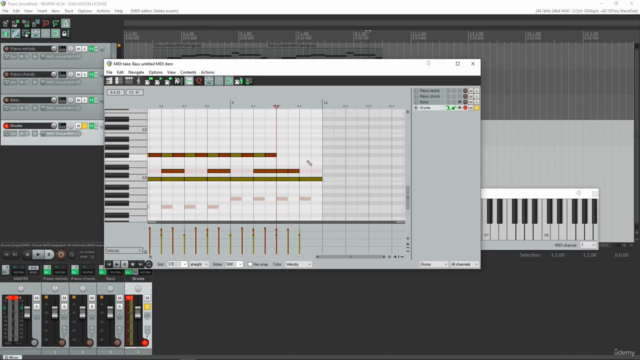640x360 pixels.
Task: Adjust the Drums channel fader in mixer
Action: coord(138,313)
